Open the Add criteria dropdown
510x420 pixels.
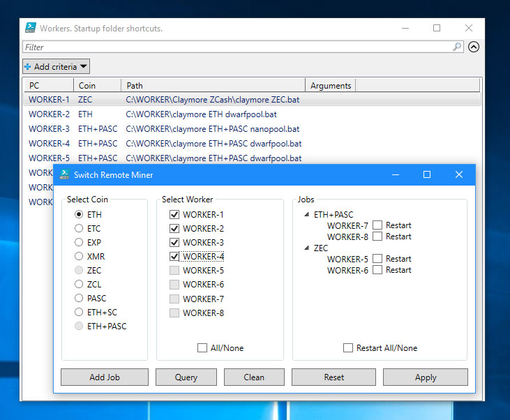(x=56, y=66)
